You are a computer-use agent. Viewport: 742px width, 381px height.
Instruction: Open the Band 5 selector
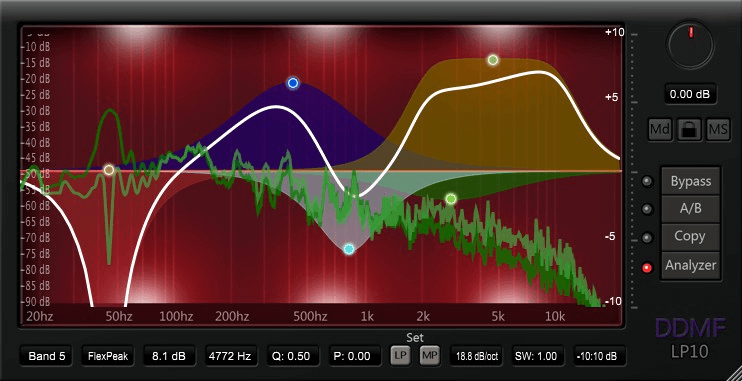[x=46, y=356]
